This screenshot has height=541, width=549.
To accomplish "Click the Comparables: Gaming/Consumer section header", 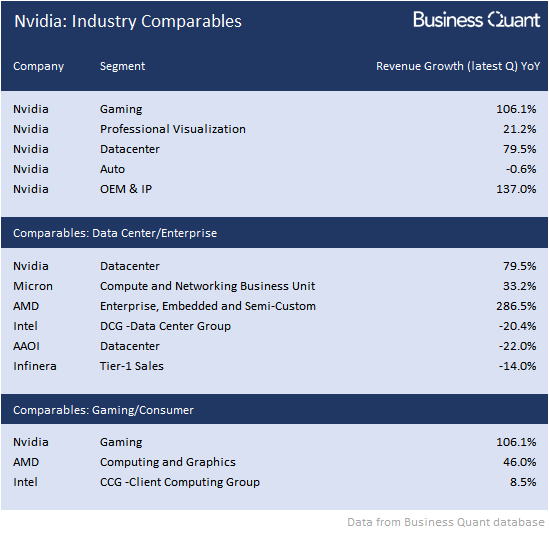I will click(x=103, y=410).
